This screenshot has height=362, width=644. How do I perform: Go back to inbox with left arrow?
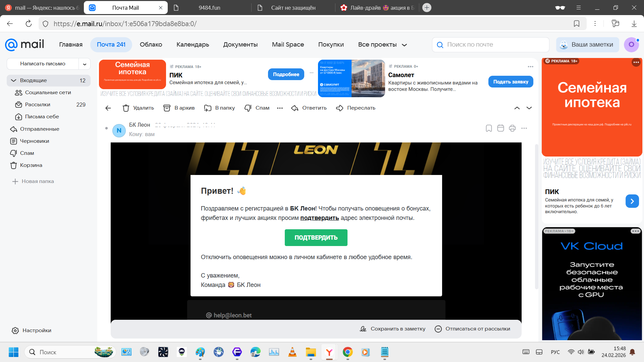[x=108, y=108]
